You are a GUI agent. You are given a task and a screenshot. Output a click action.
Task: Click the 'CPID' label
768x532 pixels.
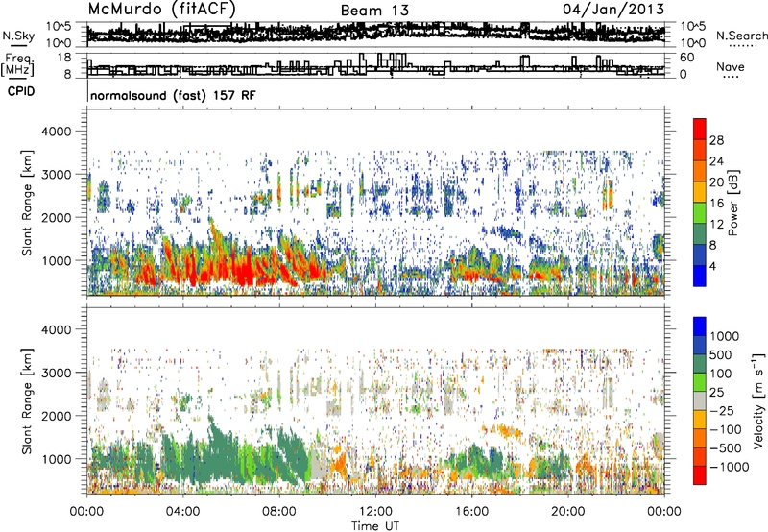pyautogui.click(x=21, y=91)
